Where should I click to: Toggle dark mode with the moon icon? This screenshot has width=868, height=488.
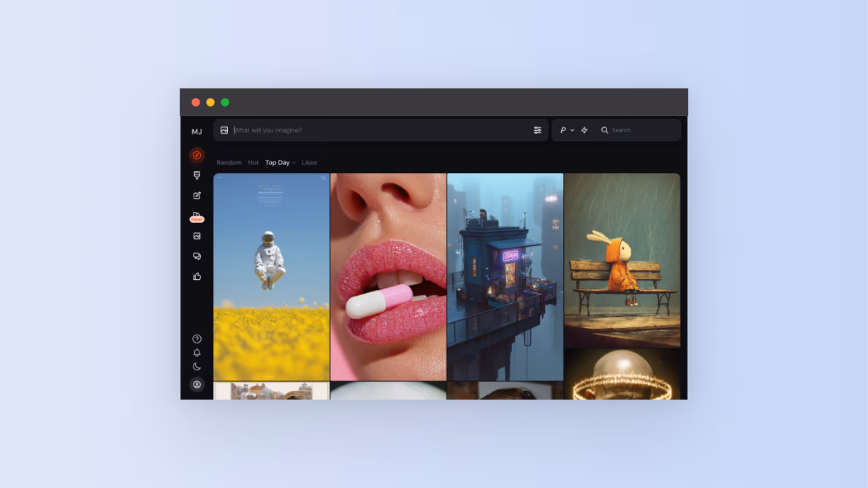coord(197,367)
